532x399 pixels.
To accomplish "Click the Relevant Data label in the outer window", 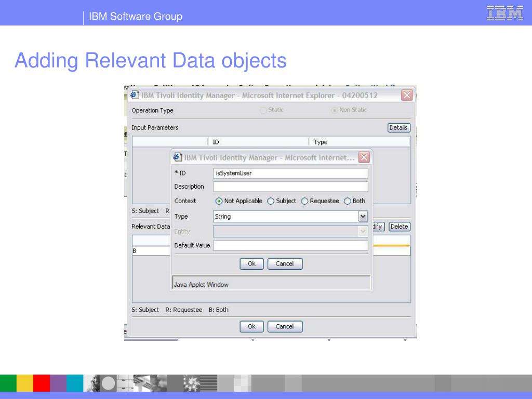I will [x=151, y=227].
